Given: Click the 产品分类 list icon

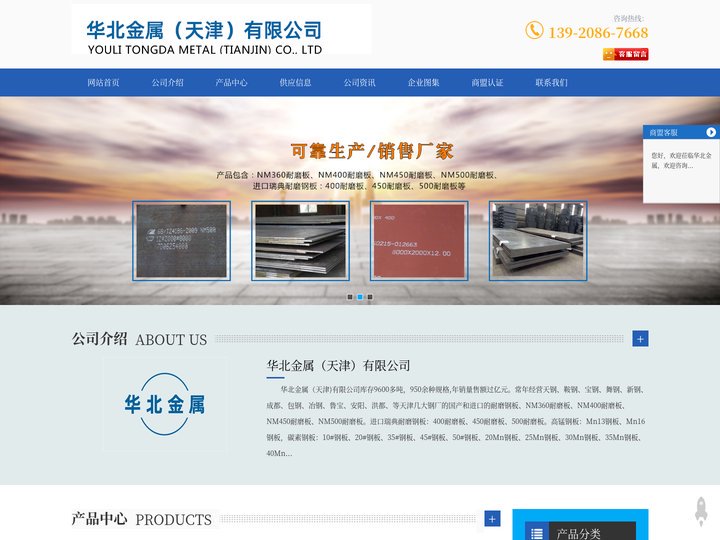Looking at the screenshot, I should tap(537, 533).
